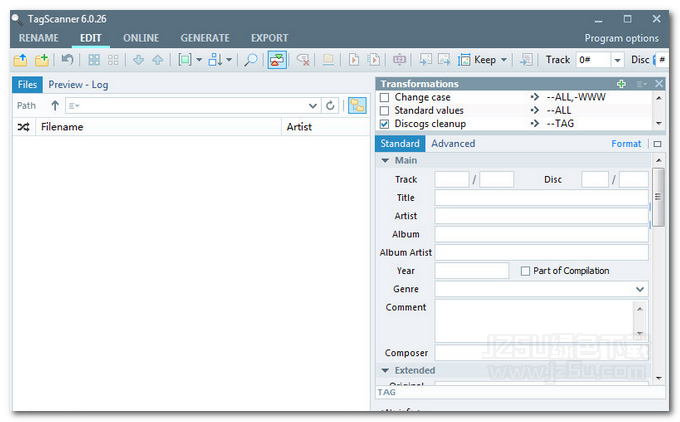
Task: Open Transformations panel menu icon
Action: click(641, 84)
